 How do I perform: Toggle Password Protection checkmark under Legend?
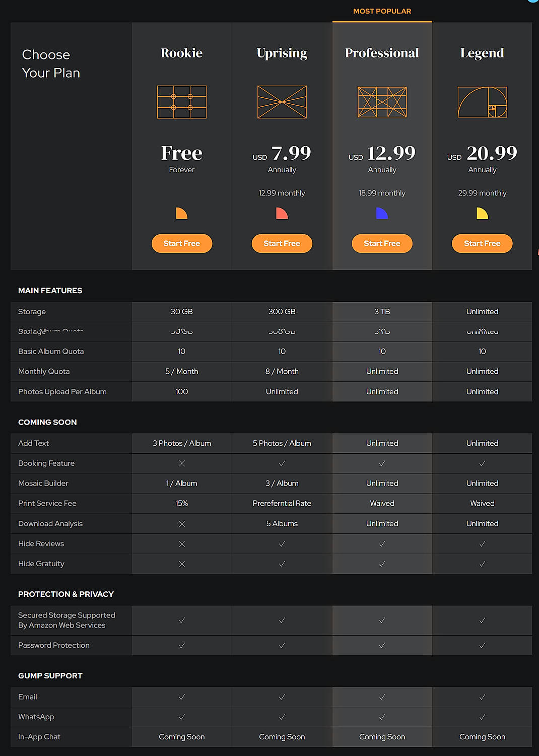click(482, 645)
